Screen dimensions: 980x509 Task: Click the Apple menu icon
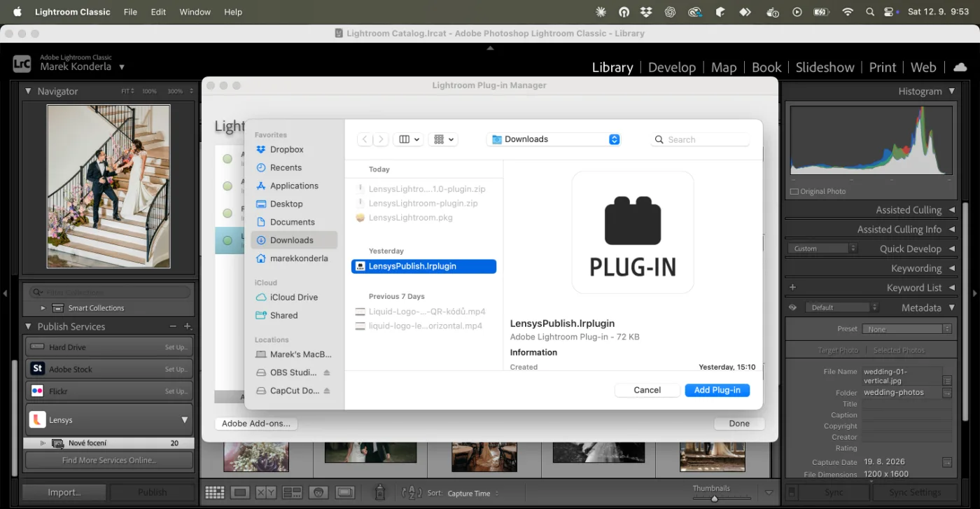click(x=17, y=12)
